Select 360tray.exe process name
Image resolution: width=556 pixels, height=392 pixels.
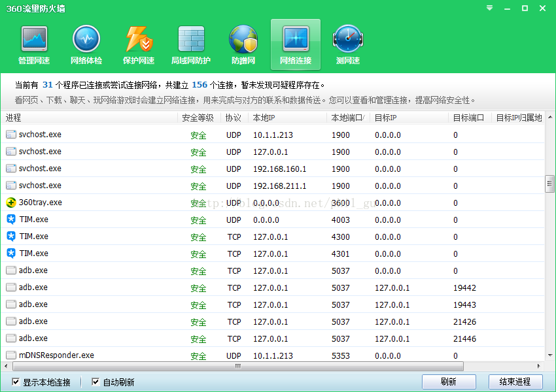[x=41, y=203]
